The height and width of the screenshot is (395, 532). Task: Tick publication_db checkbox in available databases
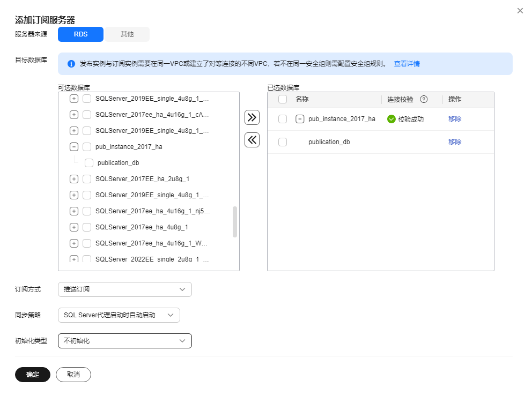tap(89, 163)
